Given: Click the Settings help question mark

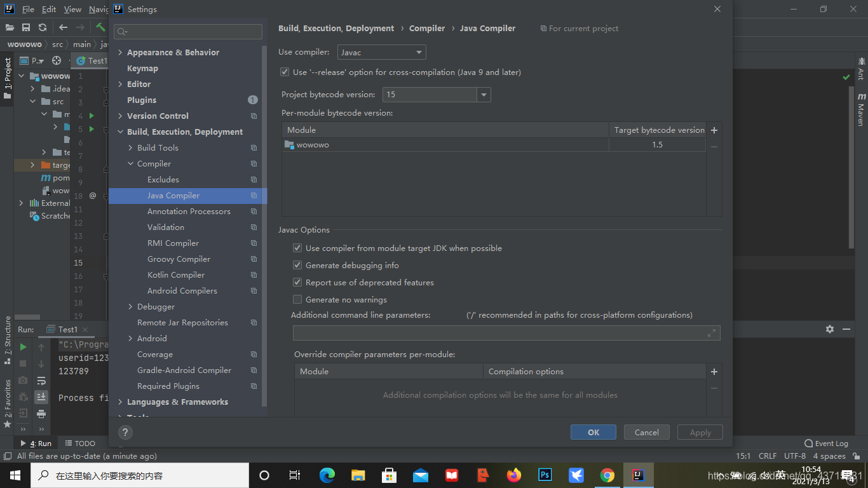Looking at the screenshot, I should (x=125, y=433).
